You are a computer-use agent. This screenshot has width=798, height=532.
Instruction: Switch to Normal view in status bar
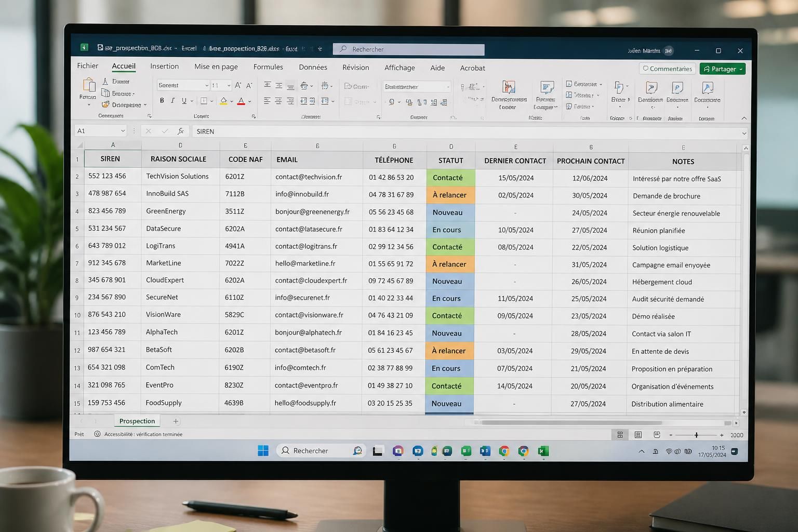point(620,435)
